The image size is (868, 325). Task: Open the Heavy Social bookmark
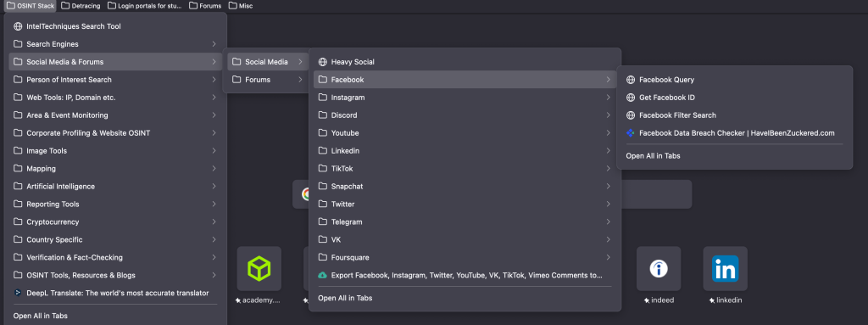pyautogui.click(x=465, y=62)
